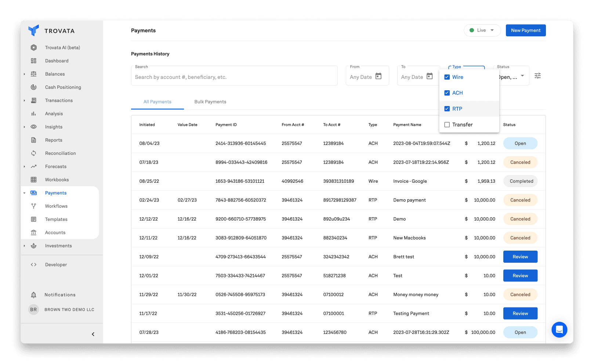
Task: Open the support chat bubble icon
Action: pos(559,330)
